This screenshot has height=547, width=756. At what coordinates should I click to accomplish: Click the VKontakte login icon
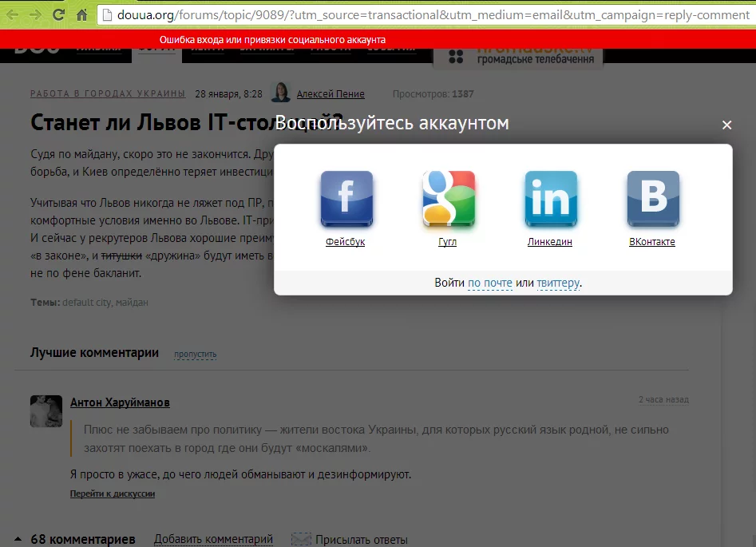653,199
